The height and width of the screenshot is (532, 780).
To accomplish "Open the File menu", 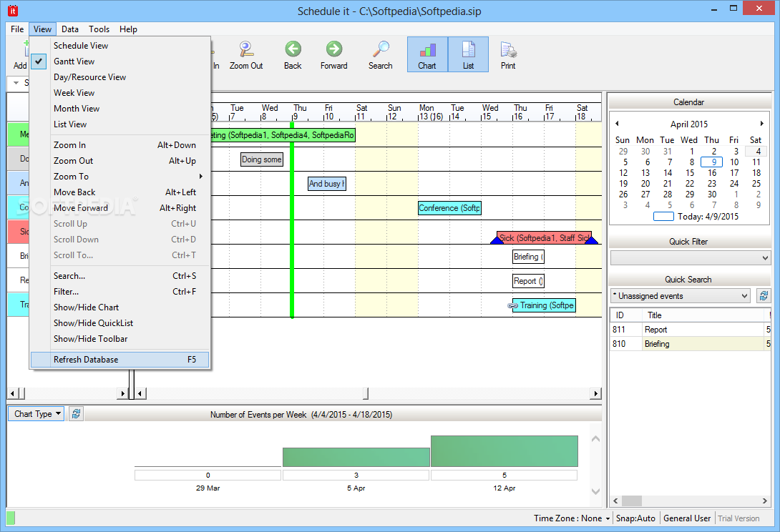I will click(17, 29).
